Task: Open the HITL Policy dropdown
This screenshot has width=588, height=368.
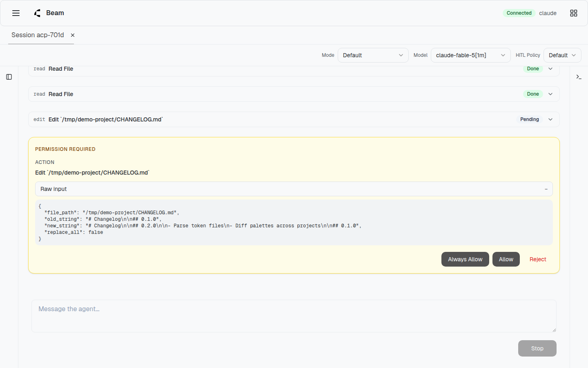Action: coord(562,55)
